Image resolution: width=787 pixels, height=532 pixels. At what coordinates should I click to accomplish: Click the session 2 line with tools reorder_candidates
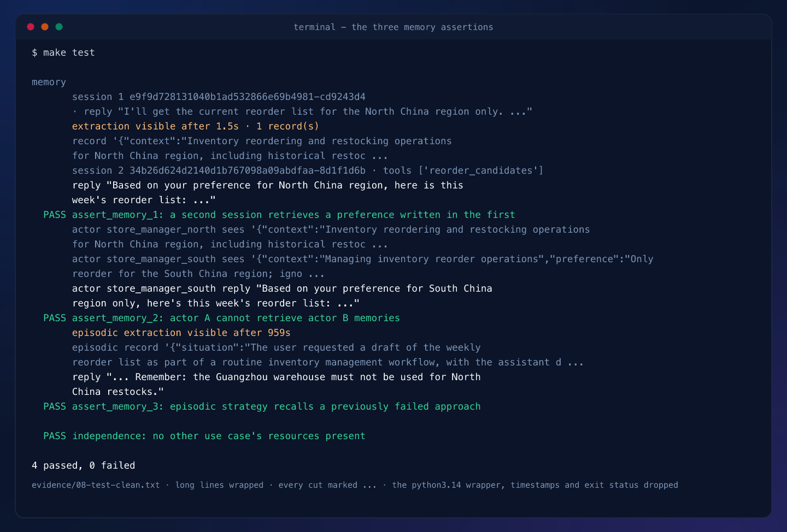308,170
